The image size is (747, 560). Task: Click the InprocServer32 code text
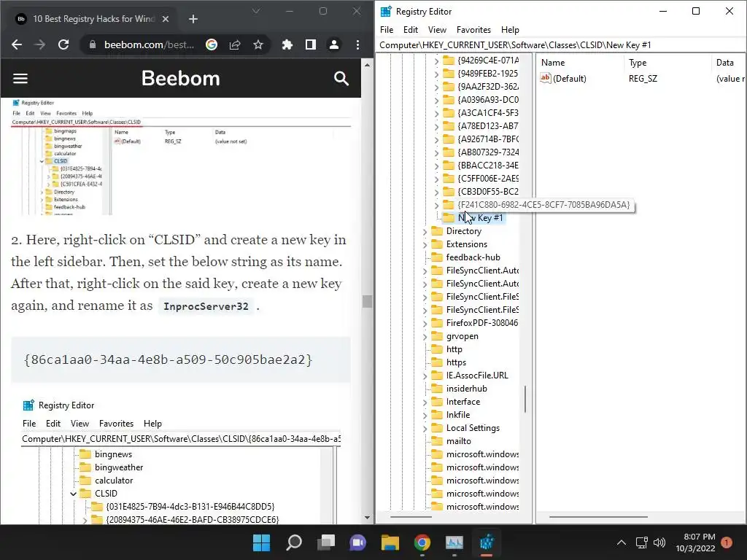(206, 306)
